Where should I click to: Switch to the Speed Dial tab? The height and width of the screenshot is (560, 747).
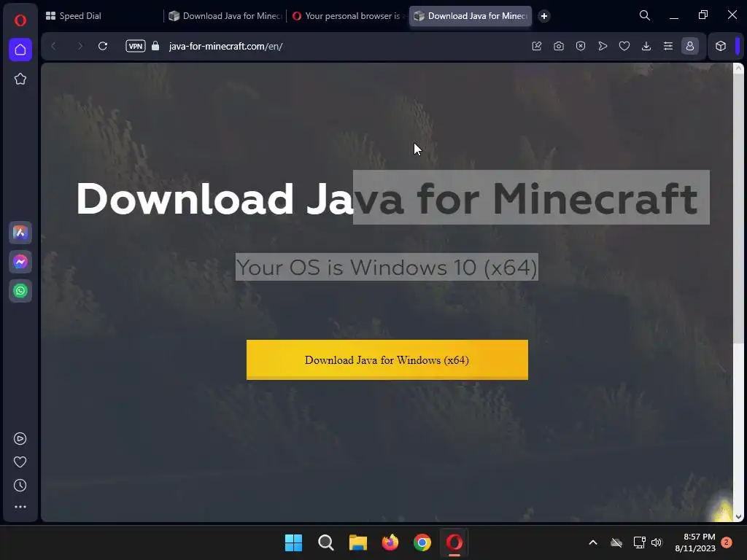101,16
